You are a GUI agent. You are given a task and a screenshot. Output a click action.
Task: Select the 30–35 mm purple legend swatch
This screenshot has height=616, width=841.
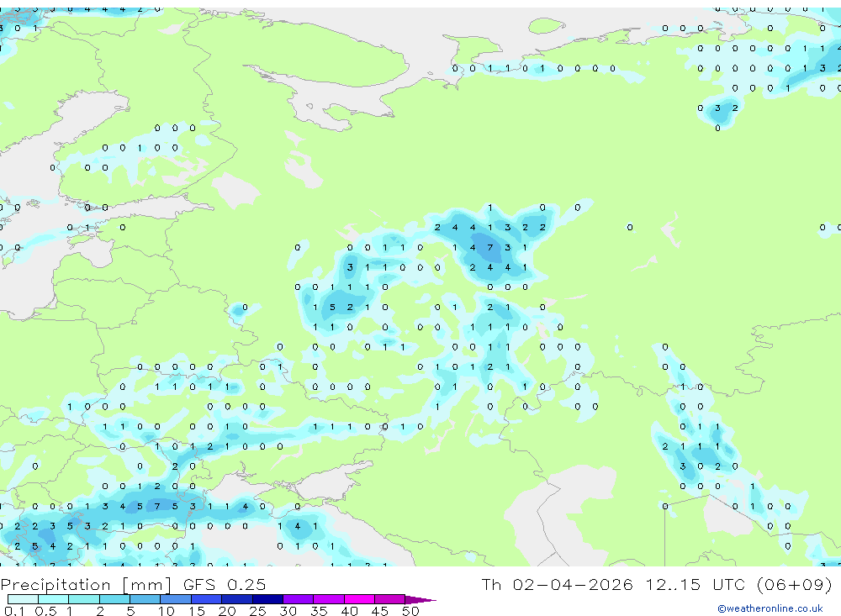point(299,599)
